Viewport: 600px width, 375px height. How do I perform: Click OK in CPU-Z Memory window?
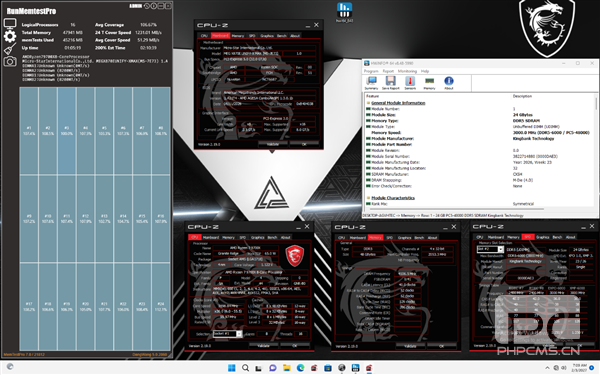[x=442, y=346]
